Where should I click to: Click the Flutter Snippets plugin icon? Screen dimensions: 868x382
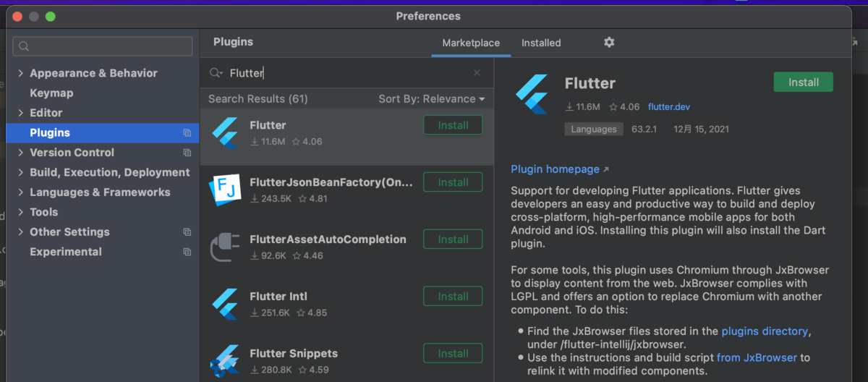(225, 360)
